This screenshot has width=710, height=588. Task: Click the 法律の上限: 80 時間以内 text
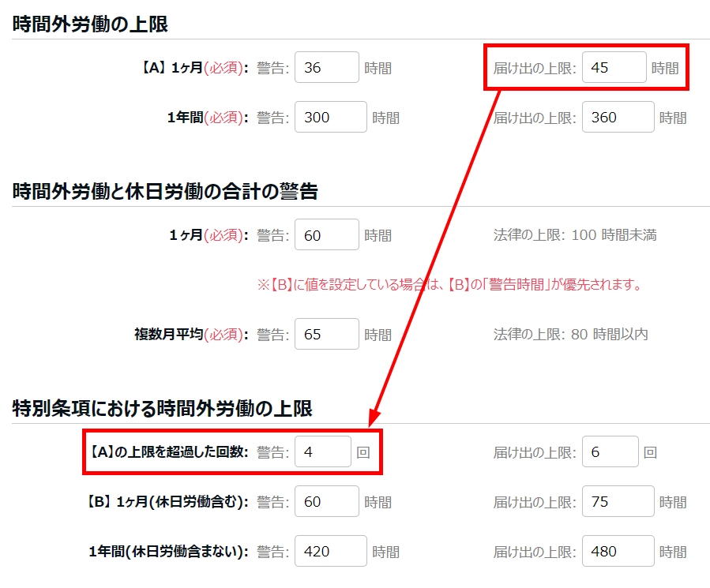(570, 335)
